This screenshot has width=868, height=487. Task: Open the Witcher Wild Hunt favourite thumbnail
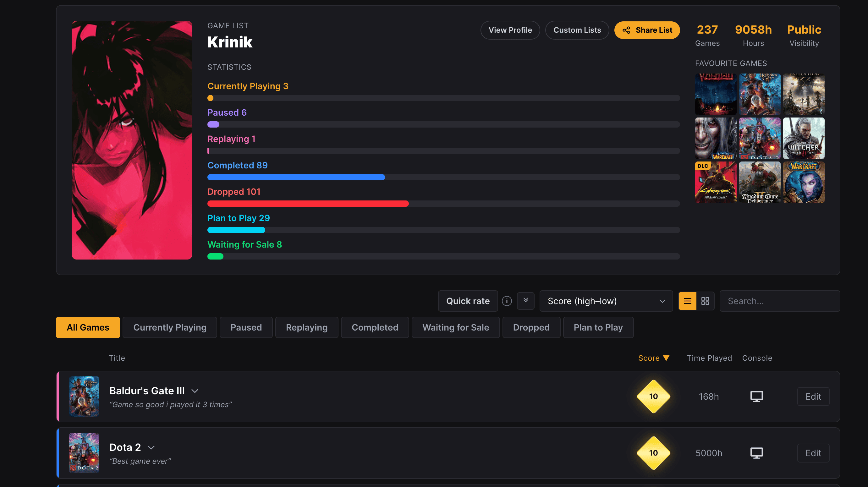pyautogui.click(x=803, y=138)
